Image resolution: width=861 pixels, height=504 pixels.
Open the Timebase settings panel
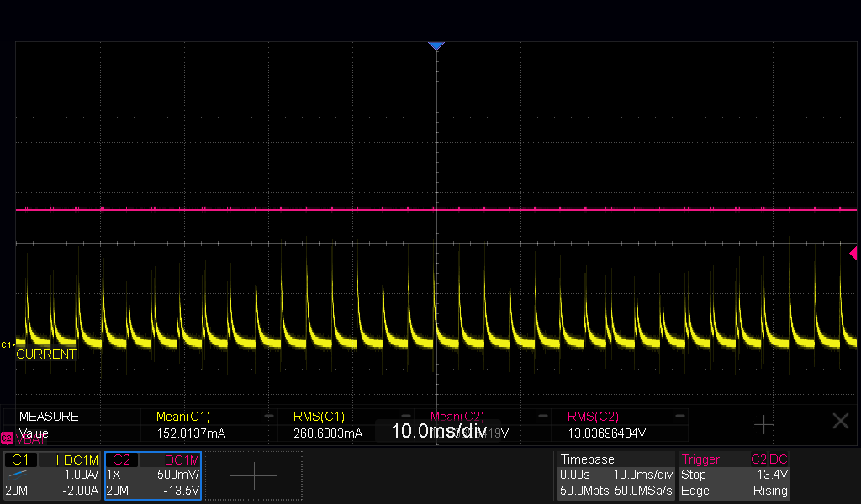[x=615, y=475]
